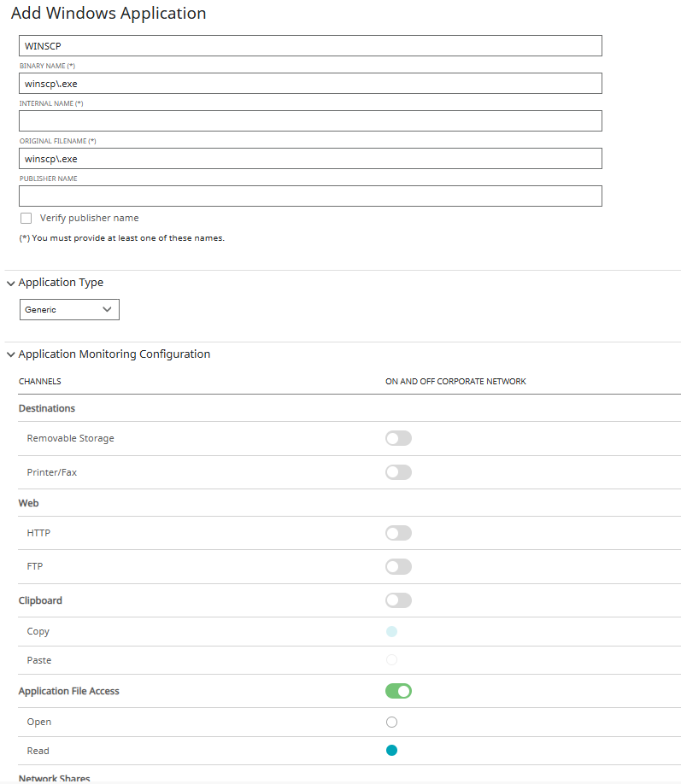This screenshot has height=784, width=681.
Task: Enable the Removable Storage toggle
Action: coord(398,438)
